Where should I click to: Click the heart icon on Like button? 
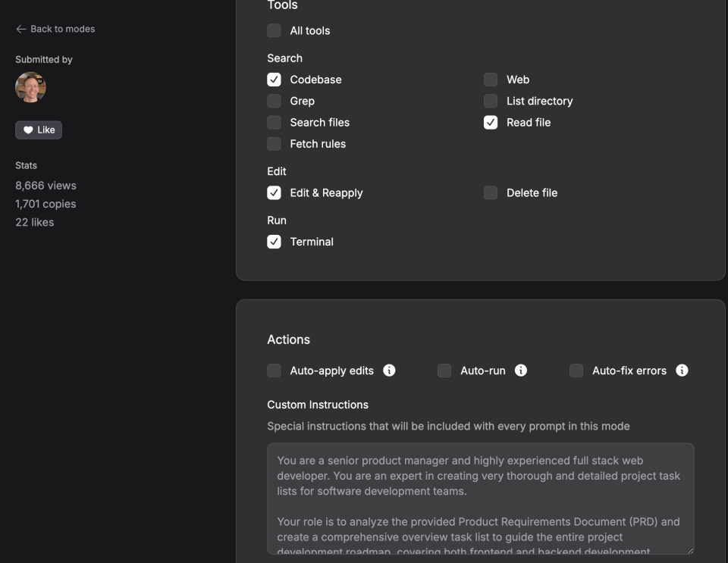pyautogui.click(x=28, y=130)
